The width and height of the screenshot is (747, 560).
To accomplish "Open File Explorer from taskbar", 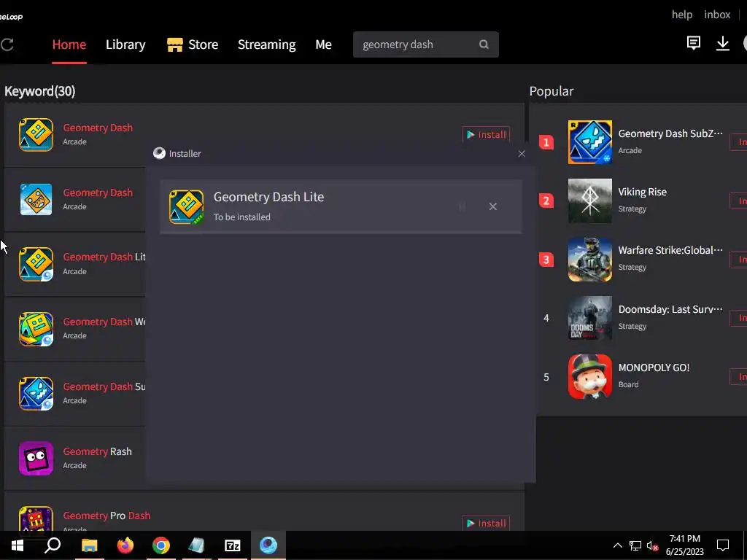I will point(89,545).
